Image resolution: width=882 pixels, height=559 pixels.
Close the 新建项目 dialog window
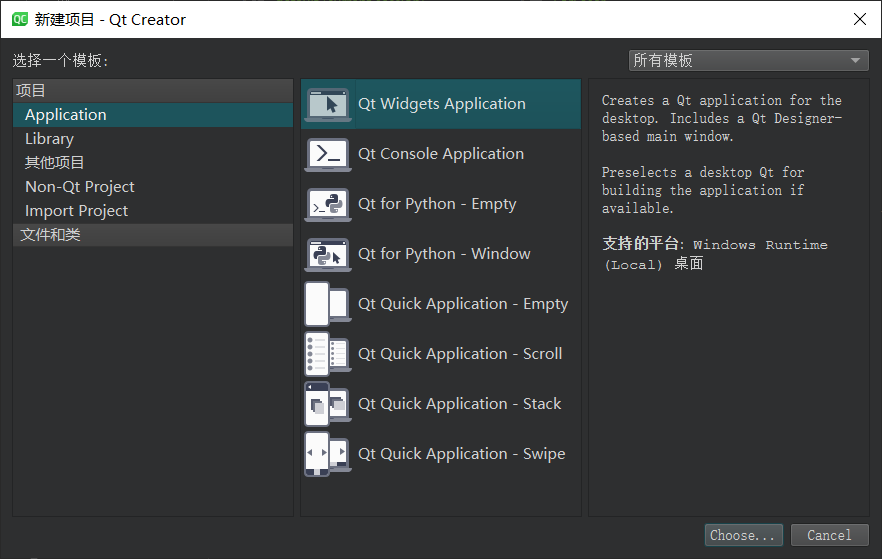(860, 19)
